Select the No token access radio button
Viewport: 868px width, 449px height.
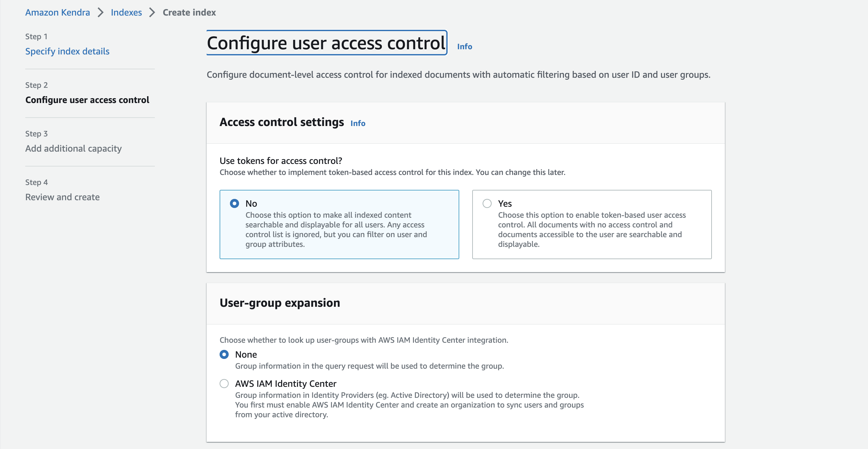[234, 203]
